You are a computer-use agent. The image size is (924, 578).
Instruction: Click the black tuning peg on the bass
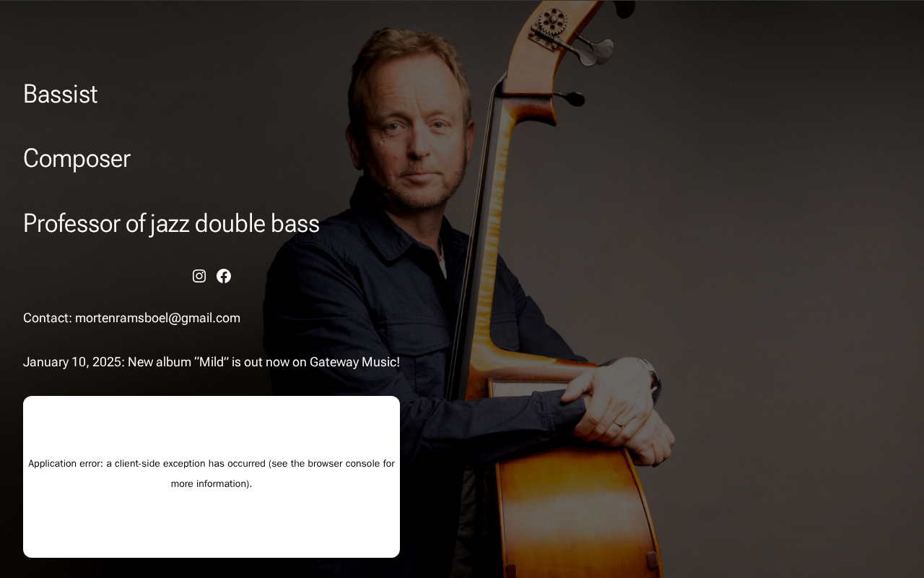tap(570, 98)
